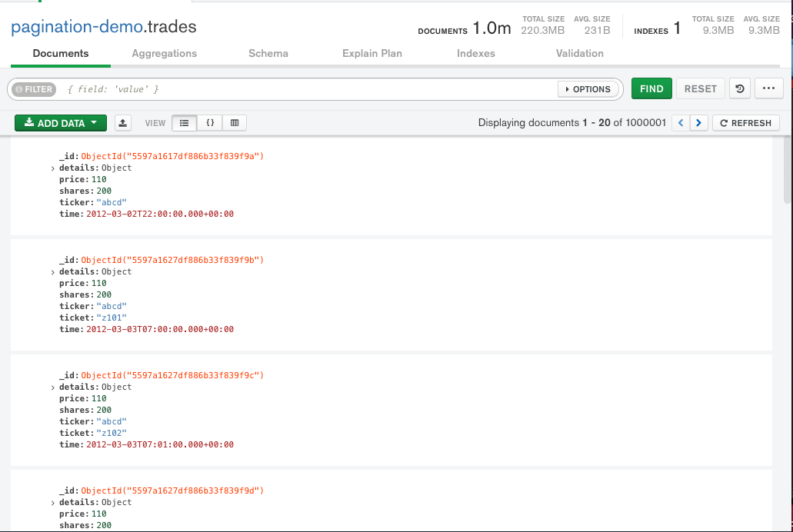Expand details object in first document

(53, 168)
